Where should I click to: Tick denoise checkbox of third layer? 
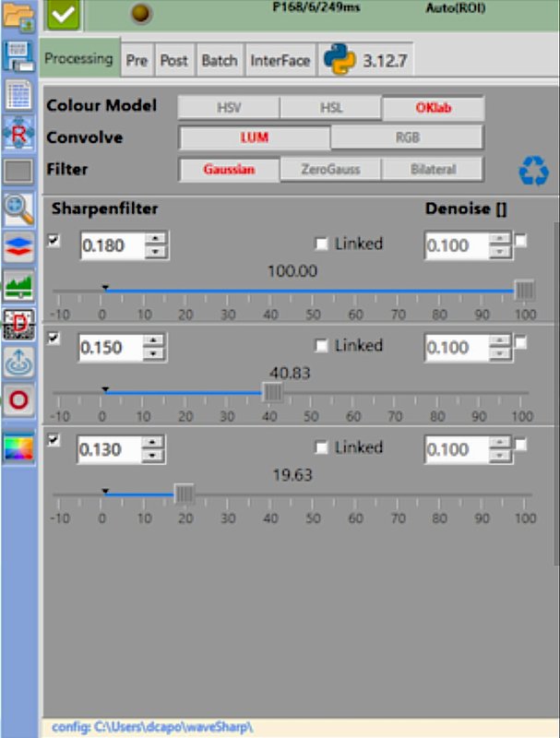click(x=520, y=445)
